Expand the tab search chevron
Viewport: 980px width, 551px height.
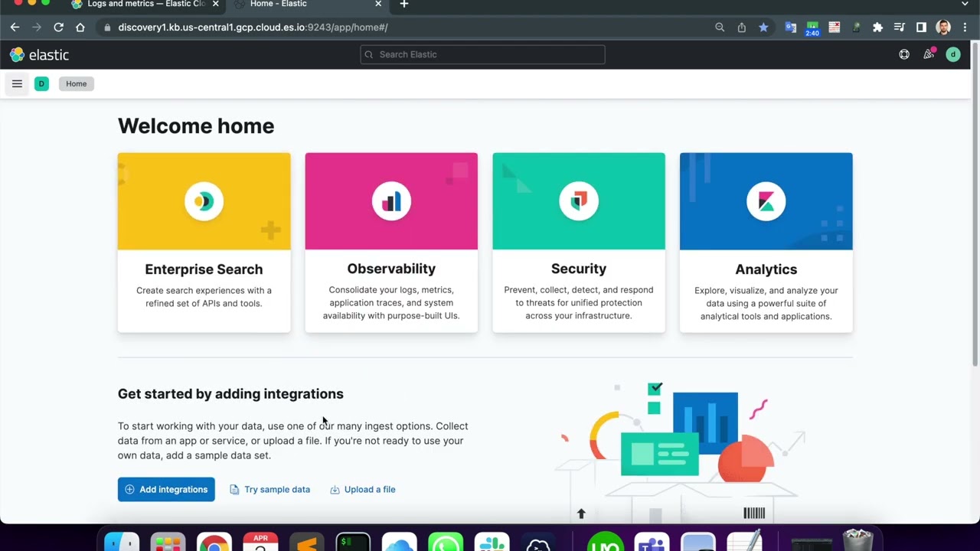coord(965,4)
